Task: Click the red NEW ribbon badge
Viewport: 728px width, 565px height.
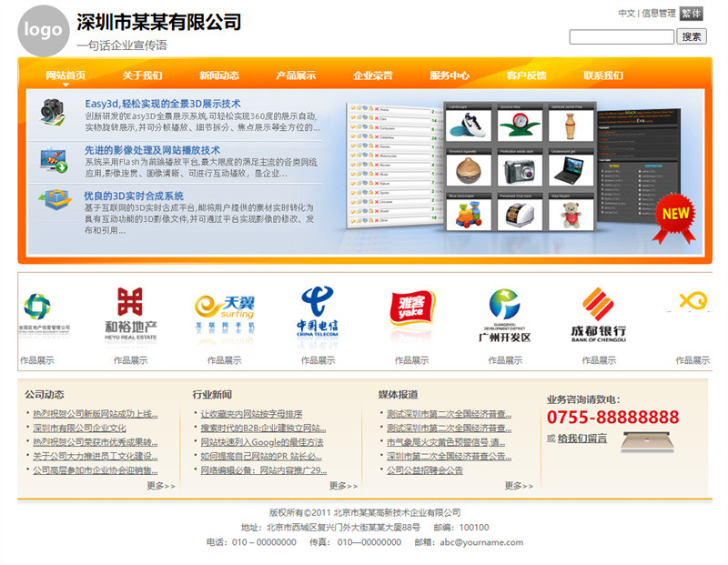Action: point(674,218)
